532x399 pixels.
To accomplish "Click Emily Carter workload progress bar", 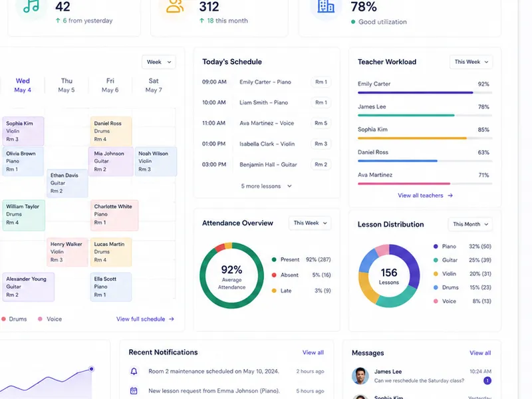I will (425, 92).
